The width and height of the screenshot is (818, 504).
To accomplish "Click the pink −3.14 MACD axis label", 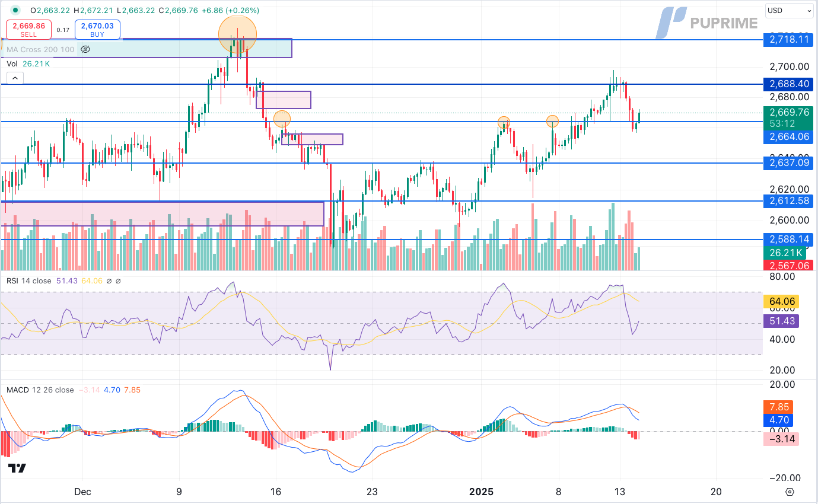I will [x=781, y=439].
